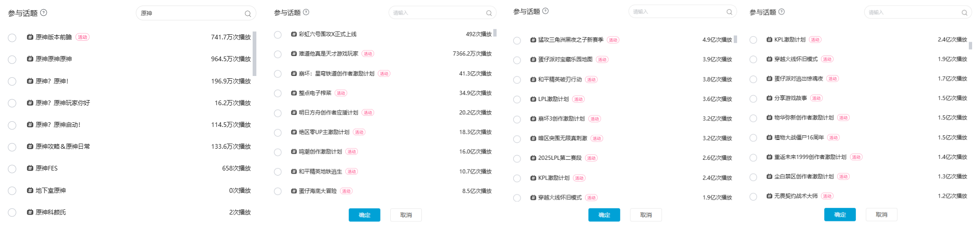Select the 暗区突围无限真刺激 radio button
The width and height of the screenshot is (980, 227).
pyautogui.click(x=517, y=139)
